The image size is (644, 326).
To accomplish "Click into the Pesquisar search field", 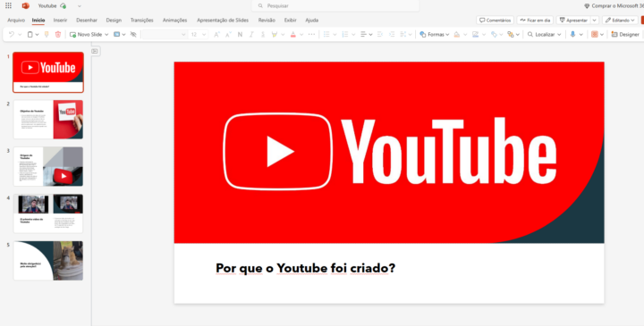I will click(x=335, y=5).
